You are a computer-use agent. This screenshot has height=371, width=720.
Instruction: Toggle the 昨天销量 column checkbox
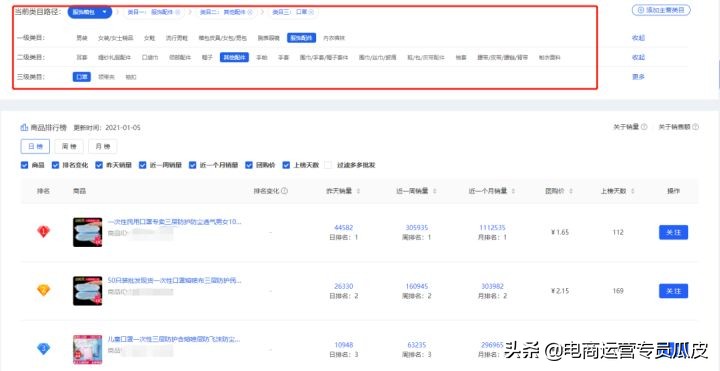pos(99,165)
